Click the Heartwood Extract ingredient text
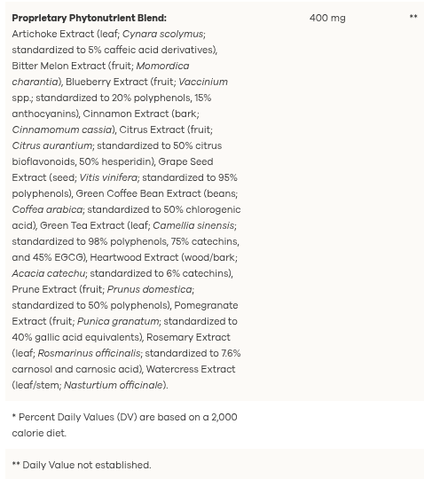 134,257
